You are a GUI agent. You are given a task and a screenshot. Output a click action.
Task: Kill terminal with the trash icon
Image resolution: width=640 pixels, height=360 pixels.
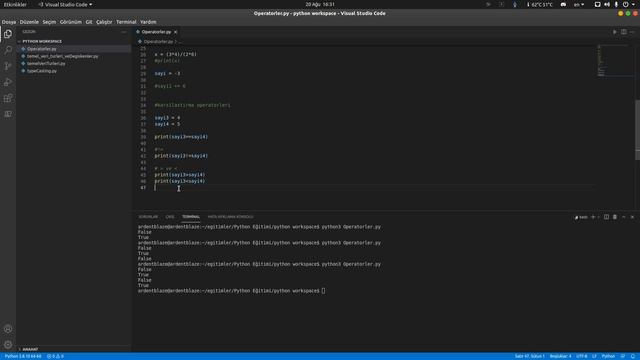pos(615,217)
